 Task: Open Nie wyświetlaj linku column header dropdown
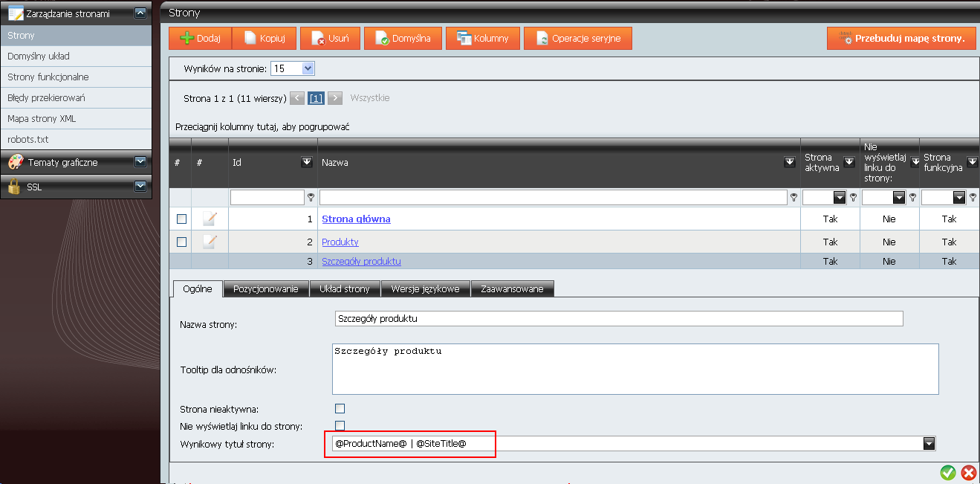tap(915, 161)
